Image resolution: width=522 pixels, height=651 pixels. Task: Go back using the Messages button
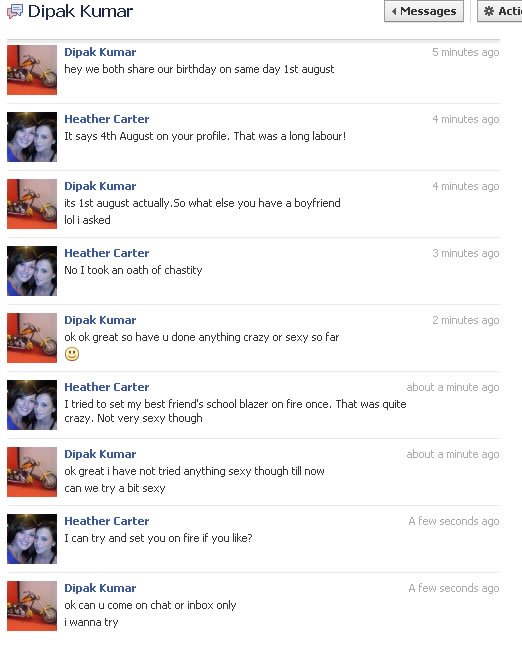tap(424, 11)
